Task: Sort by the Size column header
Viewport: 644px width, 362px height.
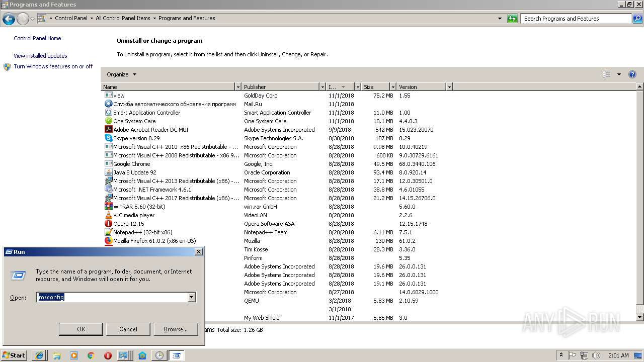Action: pos(375,87)
